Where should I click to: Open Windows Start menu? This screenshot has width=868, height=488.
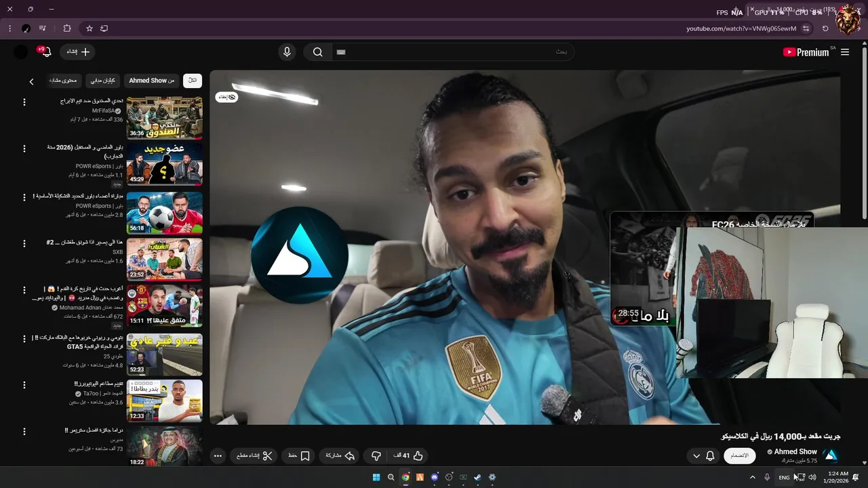(376, 477)
